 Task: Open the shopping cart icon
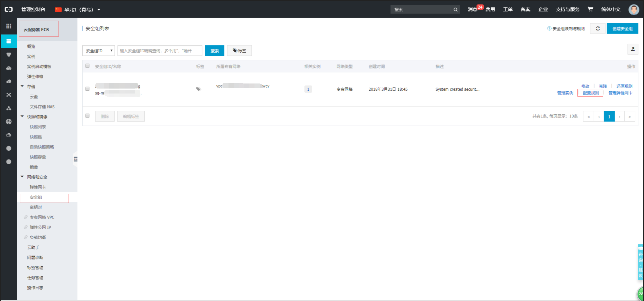coord(590,9)
